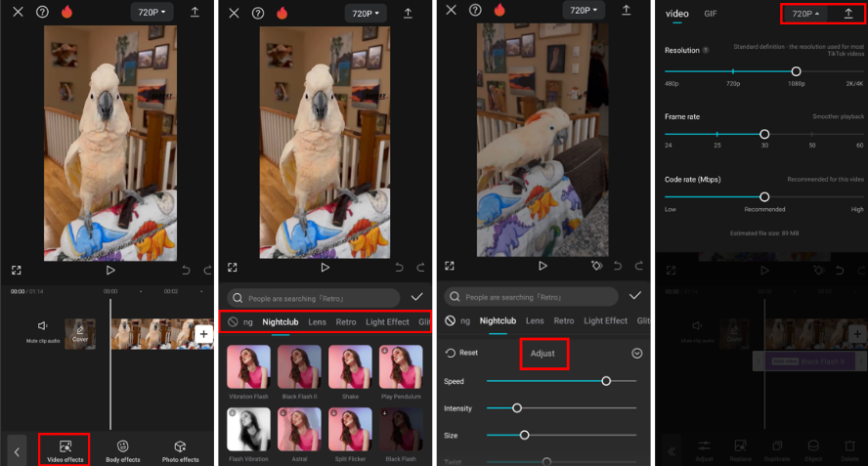The height and width of the screenshot is (466, 868).
Task: Select the Black Flash effect
Action: point(401,435)
